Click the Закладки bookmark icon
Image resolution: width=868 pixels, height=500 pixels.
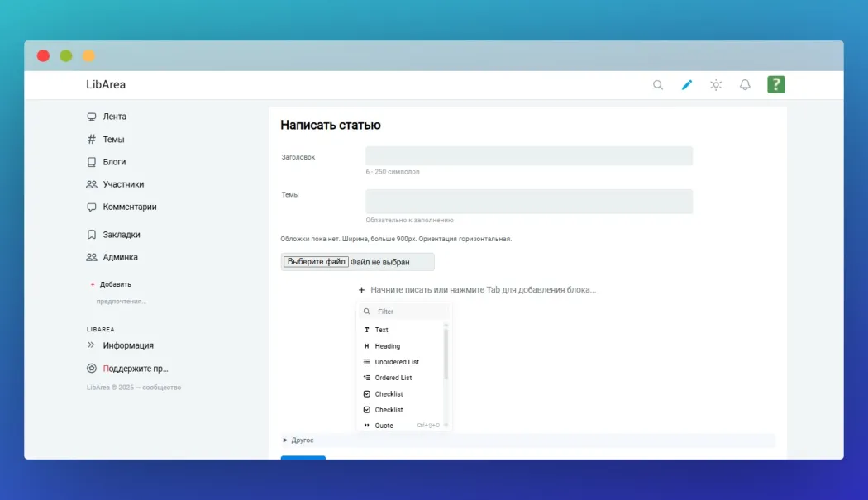pos(91,234)
